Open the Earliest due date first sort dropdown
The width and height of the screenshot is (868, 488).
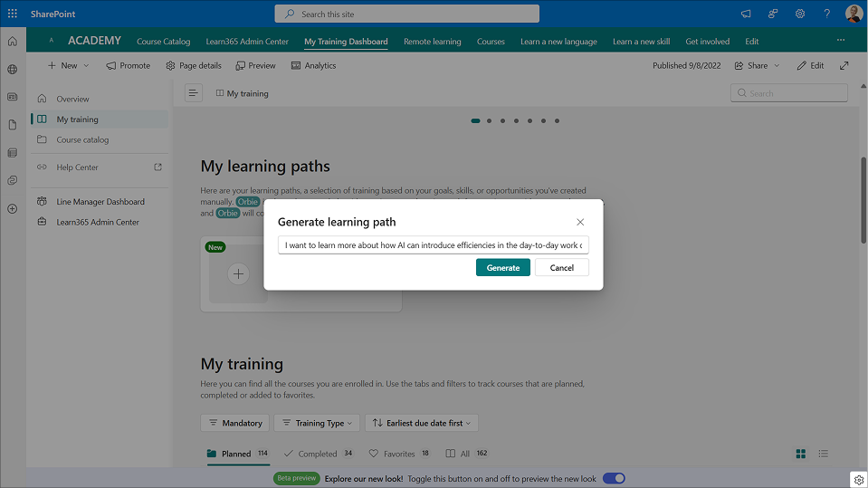pos(422,423)
